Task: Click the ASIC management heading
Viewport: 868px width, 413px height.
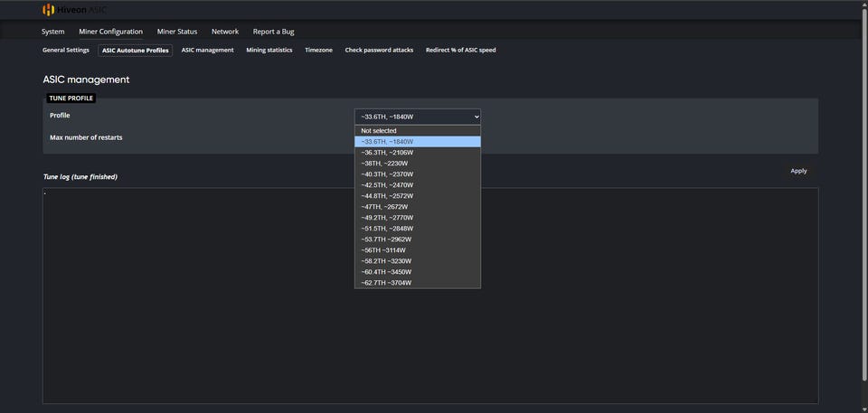Action: (x=86, y=80)
